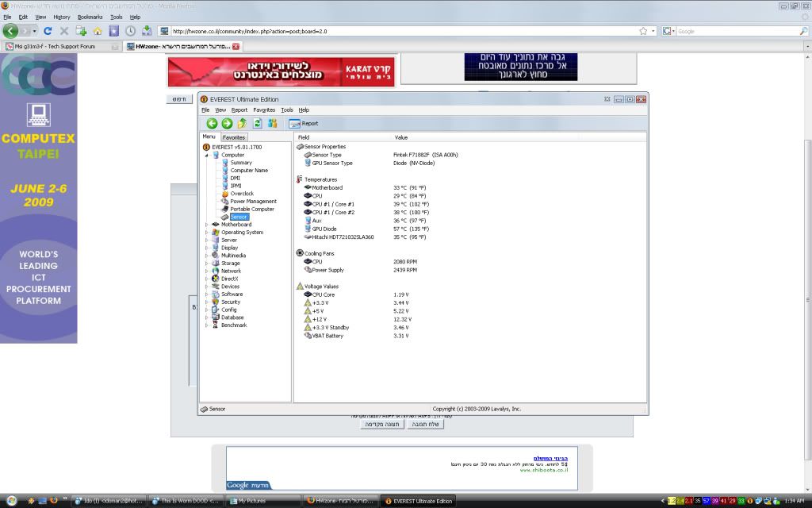Open the EVEREST Report menu
The image size is (812, 508).
pos(239,110)
